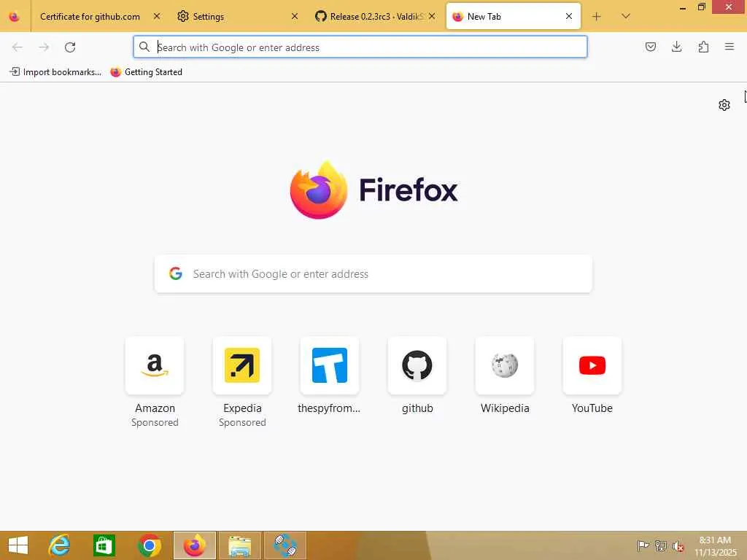747x560 pixels.
Task: Open the Downloads panel
Action: (676, 47)
